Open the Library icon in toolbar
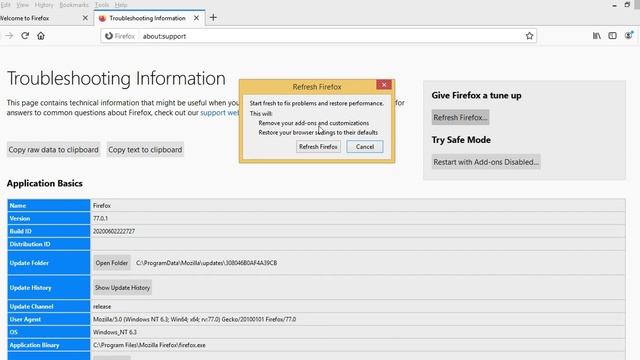The height and width of the screenshot is (360, 640). click(597, 36)
